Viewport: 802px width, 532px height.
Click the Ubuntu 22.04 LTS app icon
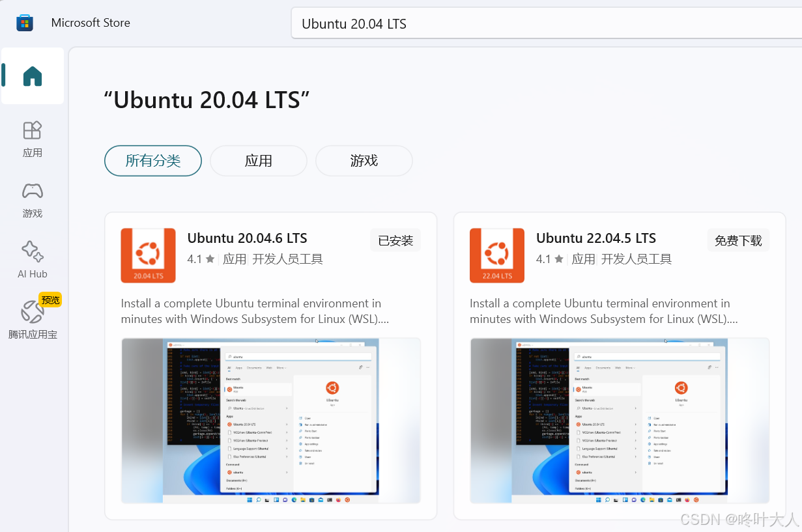coord(497,255)
